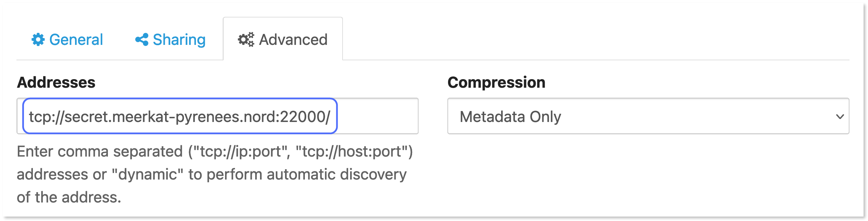Select the tcp address text box

[x=178, y=116]
